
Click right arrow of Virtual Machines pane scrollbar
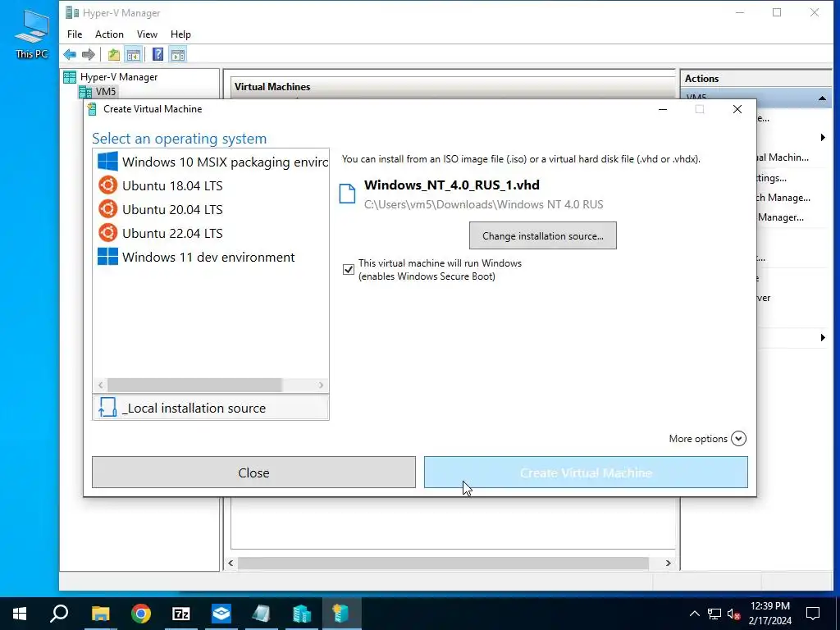(668, 563)
